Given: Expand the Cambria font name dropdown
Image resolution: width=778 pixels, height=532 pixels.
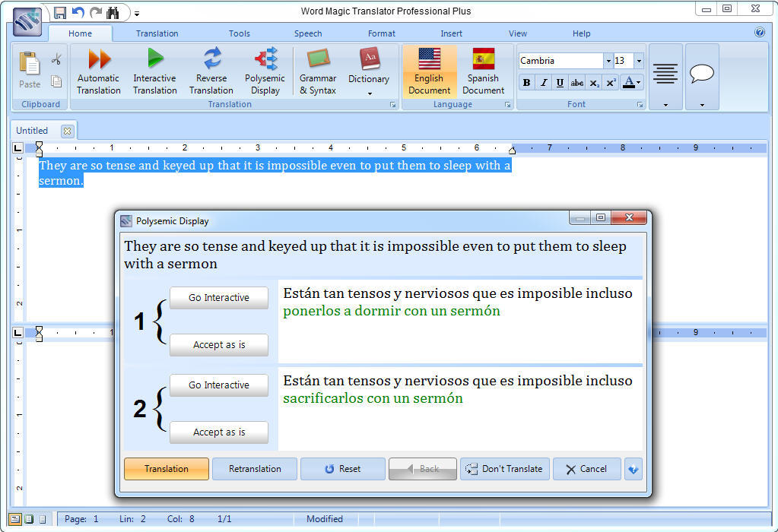Looking at the screenshot, I should [608, 61].
